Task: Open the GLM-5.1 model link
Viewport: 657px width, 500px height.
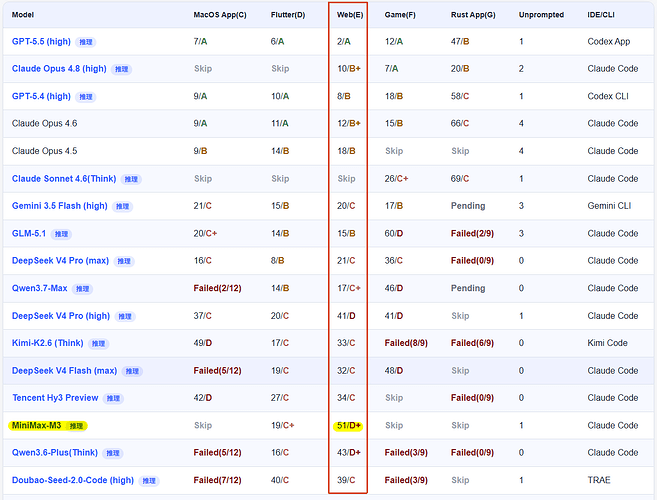Action: point(28,233)
